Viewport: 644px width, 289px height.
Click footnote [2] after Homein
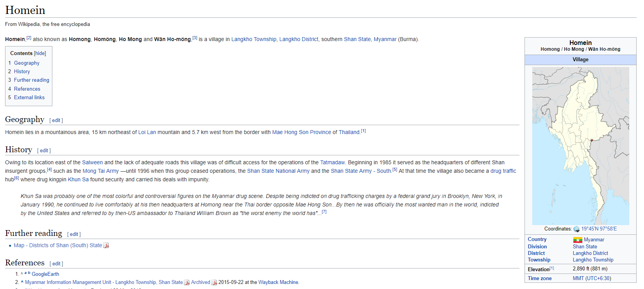tap(29, 38)
